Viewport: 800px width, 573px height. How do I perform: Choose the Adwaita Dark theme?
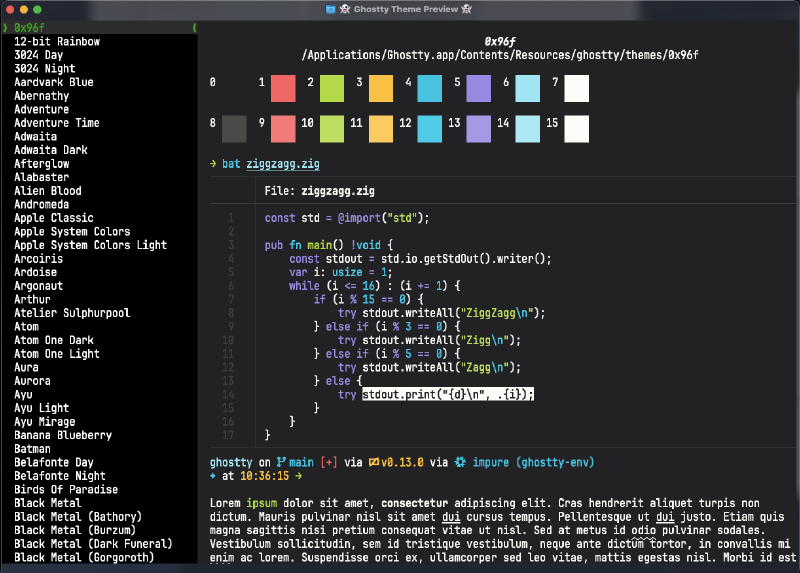(x=51, y=150)
